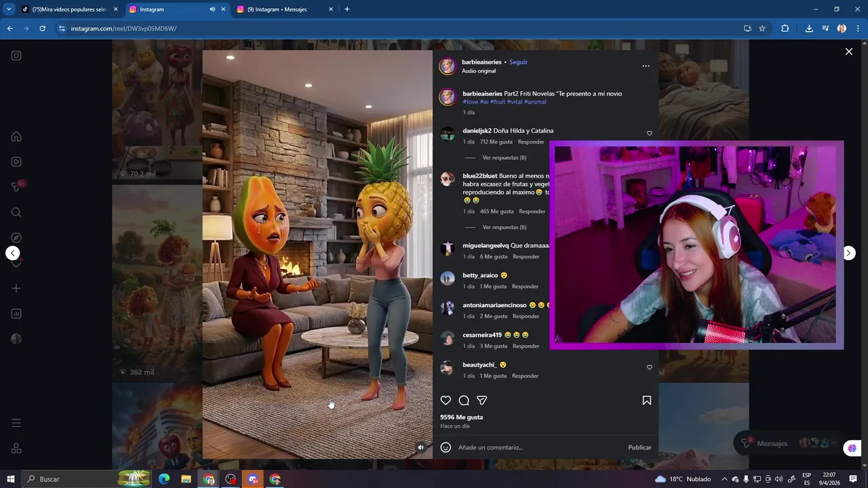Open the profile avatar in the sidebar
The image size is (868, 488).
pos(16,339)
